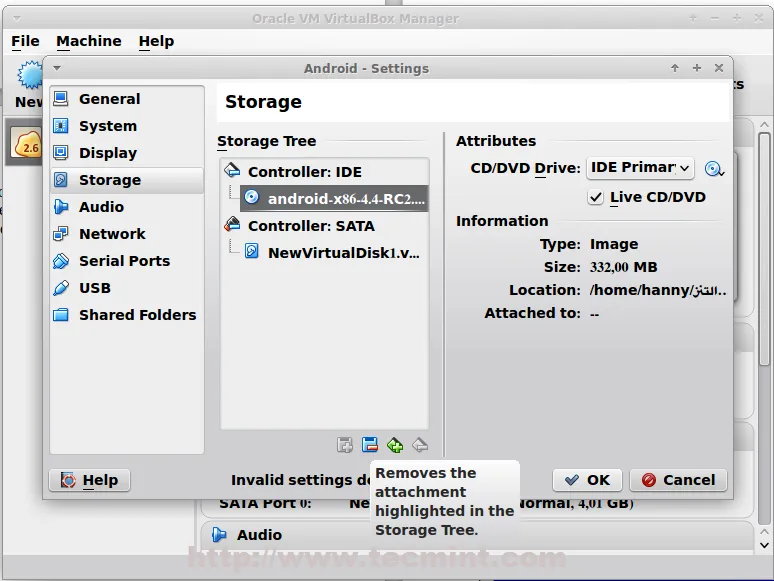The image size is (774, 581).
Task: Click the add attachment icon below Storage Tree
Action: (x=345, y=445)
